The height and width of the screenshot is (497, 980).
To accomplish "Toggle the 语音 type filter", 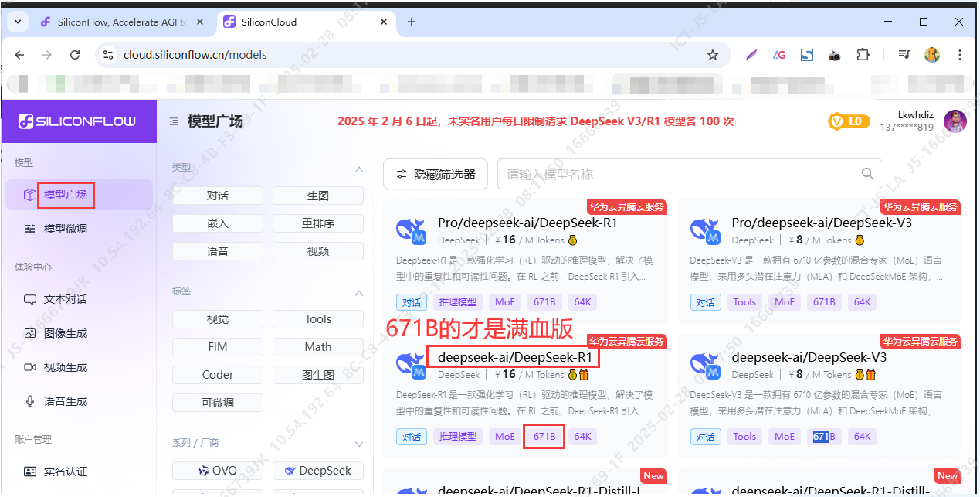I will click(218, 251).
